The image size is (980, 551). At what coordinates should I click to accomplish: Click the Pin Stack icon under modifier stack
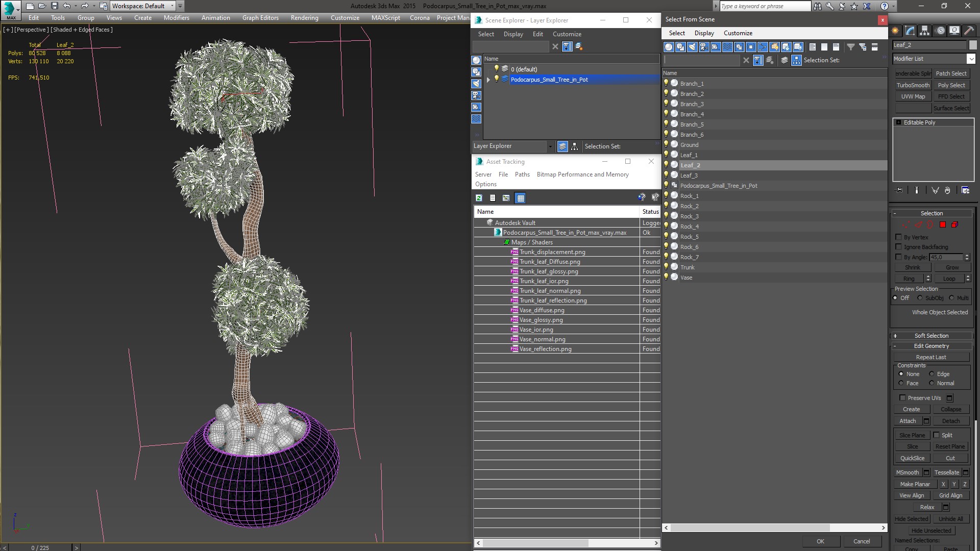tap(899, 190)
